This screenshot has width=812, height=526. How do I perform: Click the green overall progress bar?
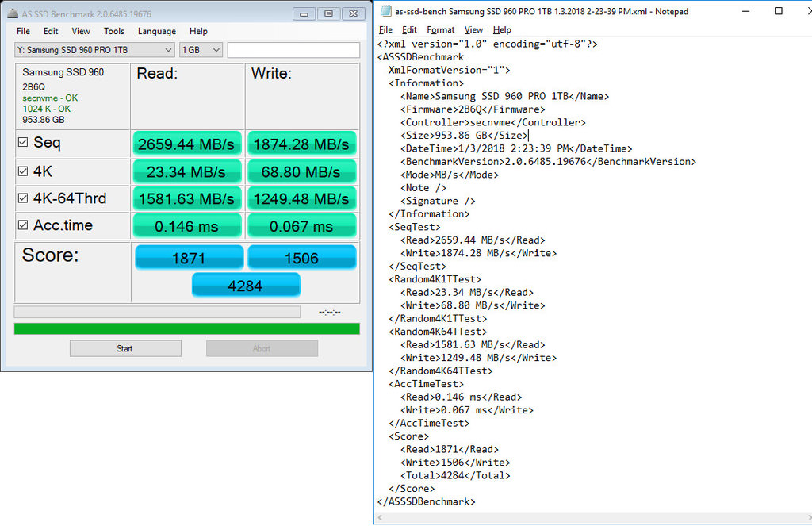tap(187, 328)
